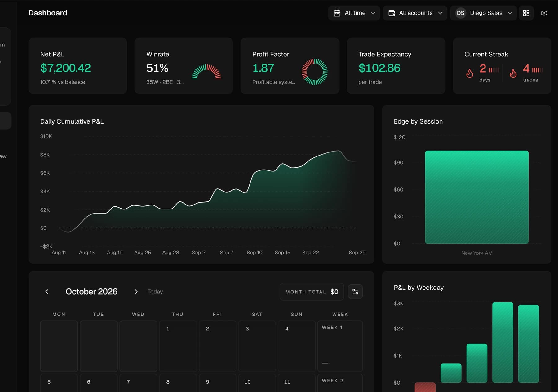This screenshot has width=558, height=392.
Task: Select October 10 calendar cell
Action: coord(257,383)
